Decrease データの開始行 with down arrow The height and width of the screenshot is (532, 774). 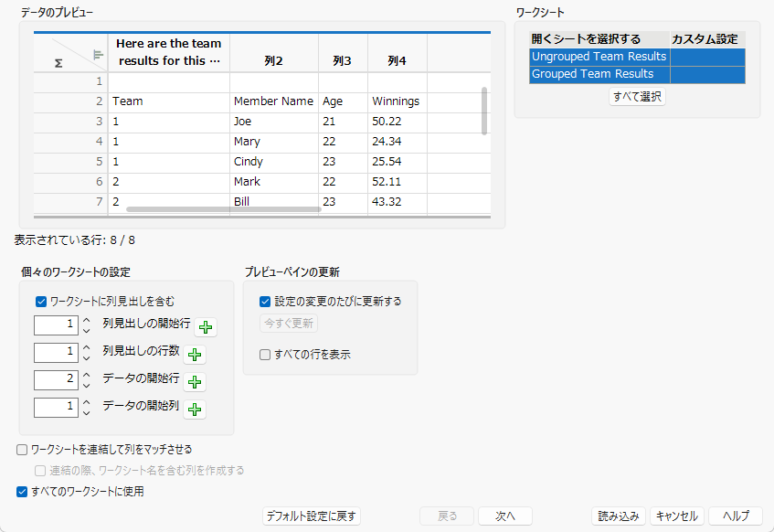[87, 386]
